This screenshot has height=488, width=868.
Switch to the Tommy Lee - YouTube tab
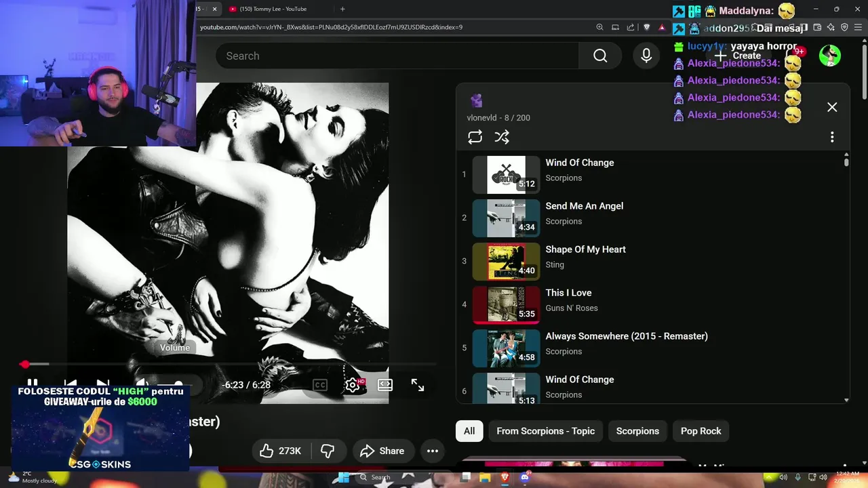point(273,9)
